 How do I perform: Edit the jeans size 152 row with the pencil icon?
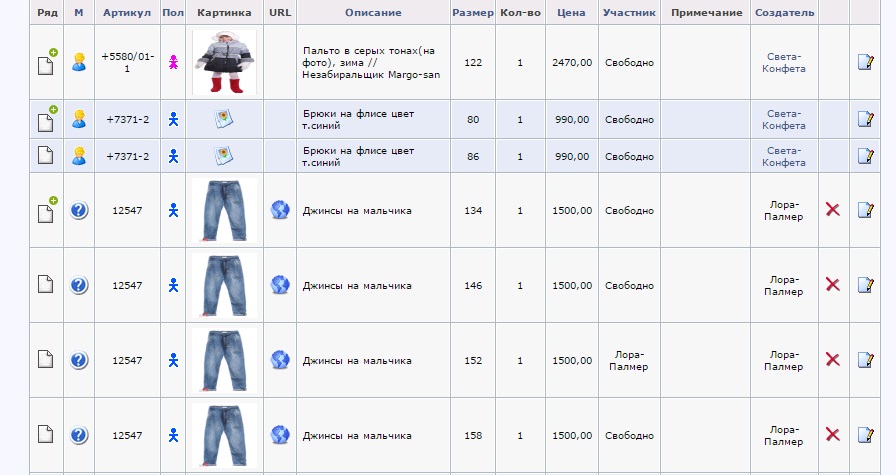point(866,360)
